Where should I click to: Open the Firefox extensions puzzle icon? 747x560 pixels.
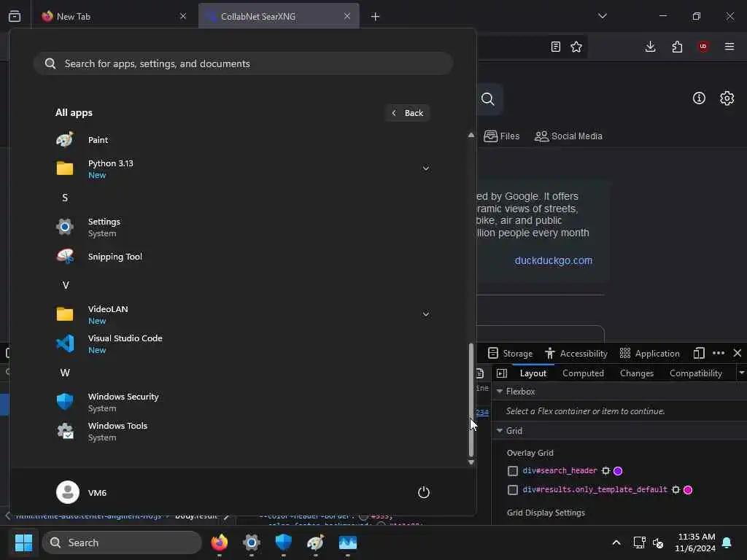677,47
